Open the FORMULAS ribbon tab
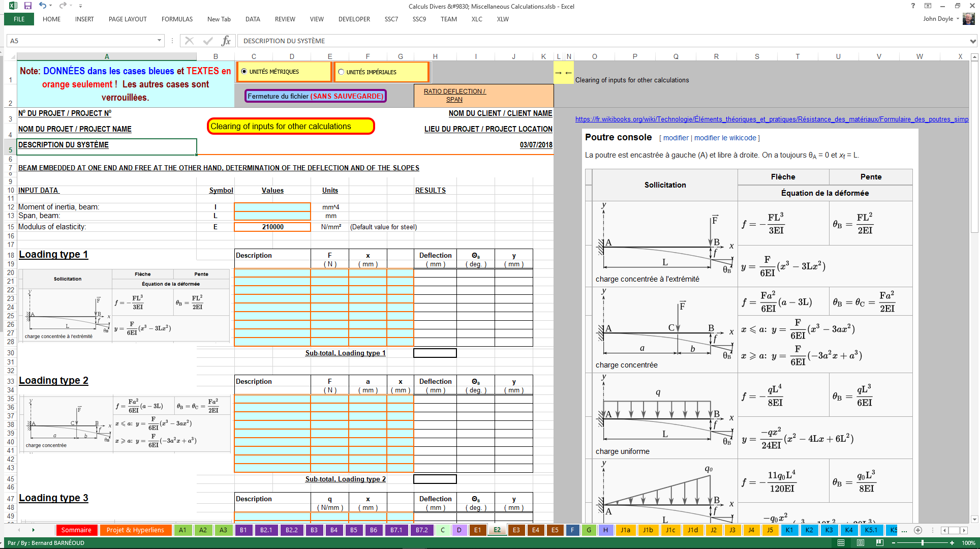This screenshot has height=549, width=980. pos(177,19)
